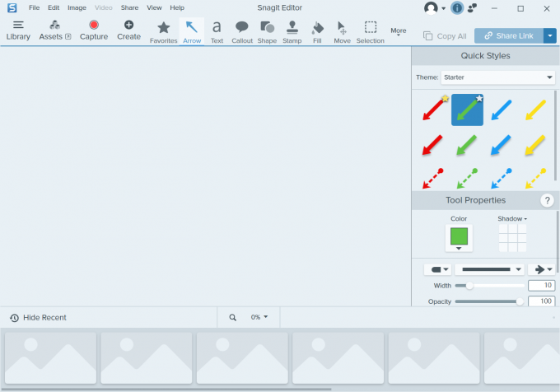Click the Capture record button
The image size is (560, 392).
(94, 30)
